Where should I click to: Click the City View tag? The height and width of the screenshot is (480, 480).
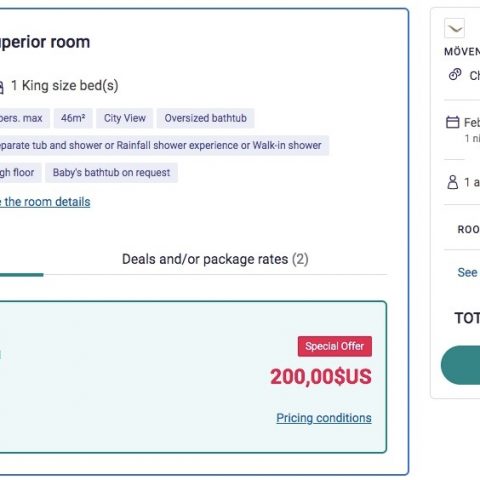[125, 118]
